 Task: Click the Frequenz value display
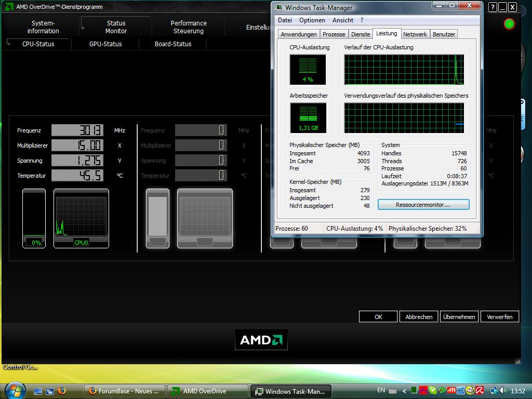(77, 130)
